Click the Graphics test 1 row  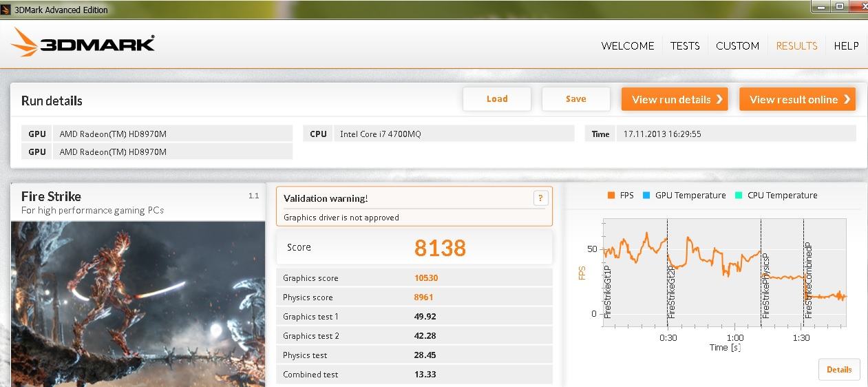[414, 317]
